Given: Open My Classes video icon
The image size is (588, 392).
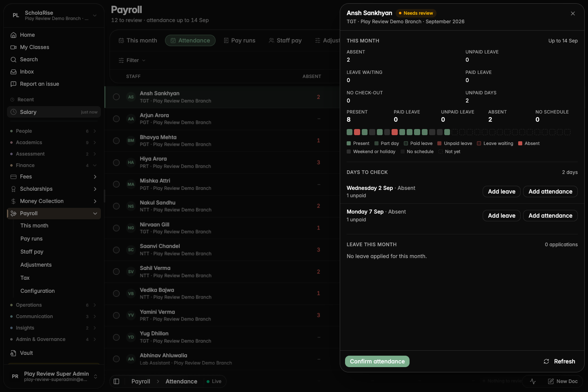Looking at the screenshot, I should (13, 47).
